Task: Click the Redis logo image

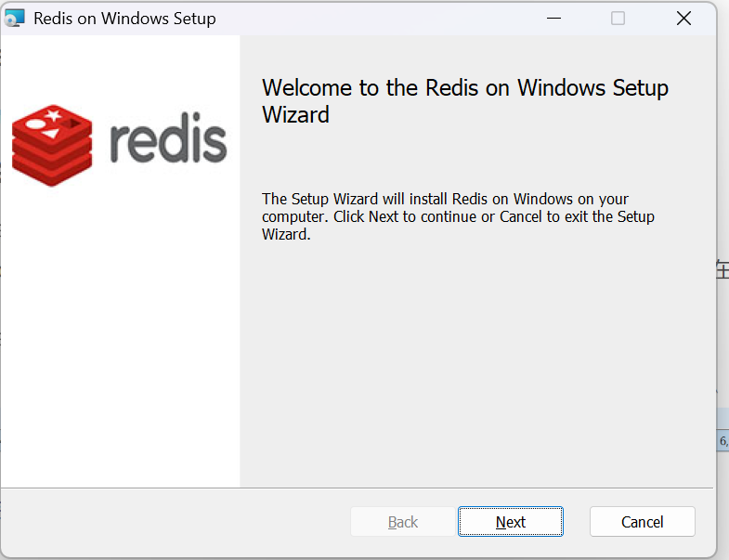Action: point(120,145)
